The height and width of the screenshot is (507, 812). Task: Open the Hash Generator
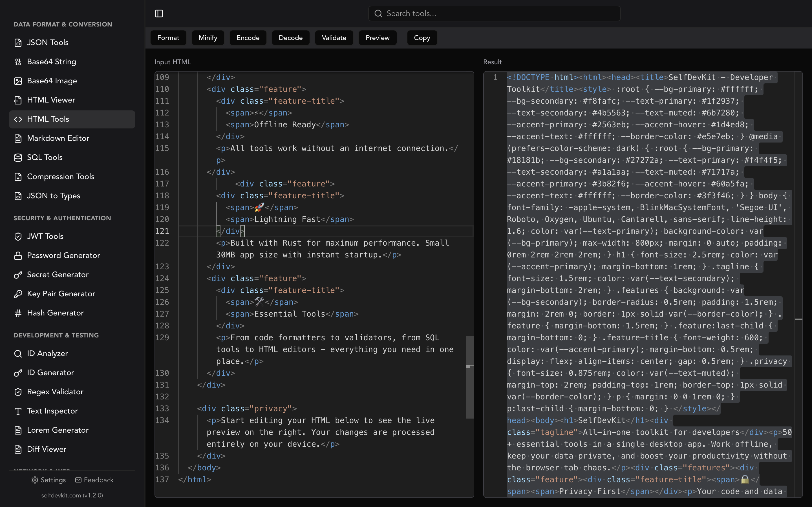coord(56,313)
